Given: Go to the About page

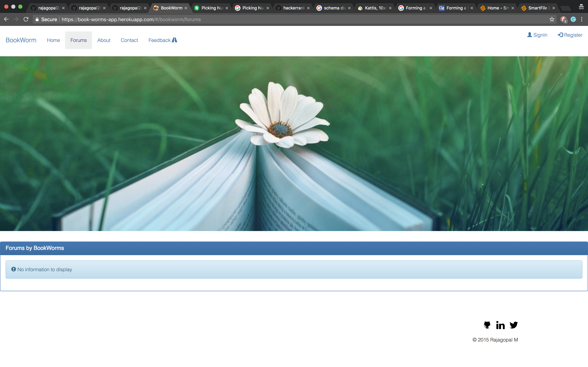Looking at the screenshot, I should click(x=104, y=40).
